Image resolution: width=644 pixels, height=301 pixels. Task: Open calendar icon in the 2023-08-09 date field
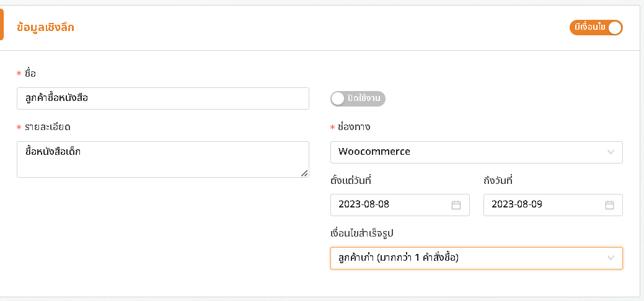tap(609, 205)
